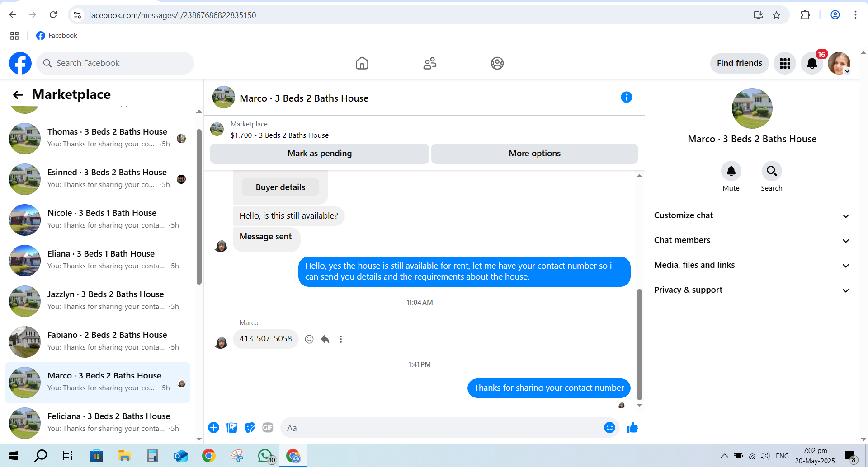Click the browser address bar URL

click(172, 15)
